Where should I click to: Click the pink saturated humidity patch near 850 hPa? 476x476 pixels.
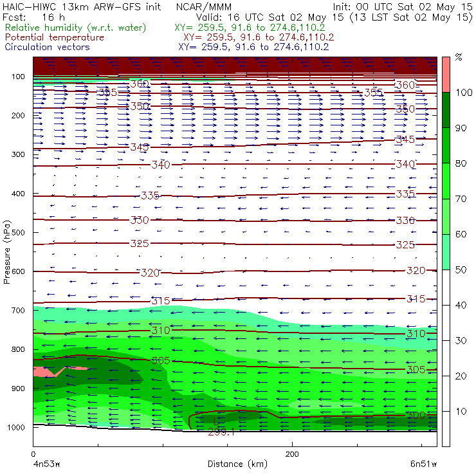click(x=44, y=371)
